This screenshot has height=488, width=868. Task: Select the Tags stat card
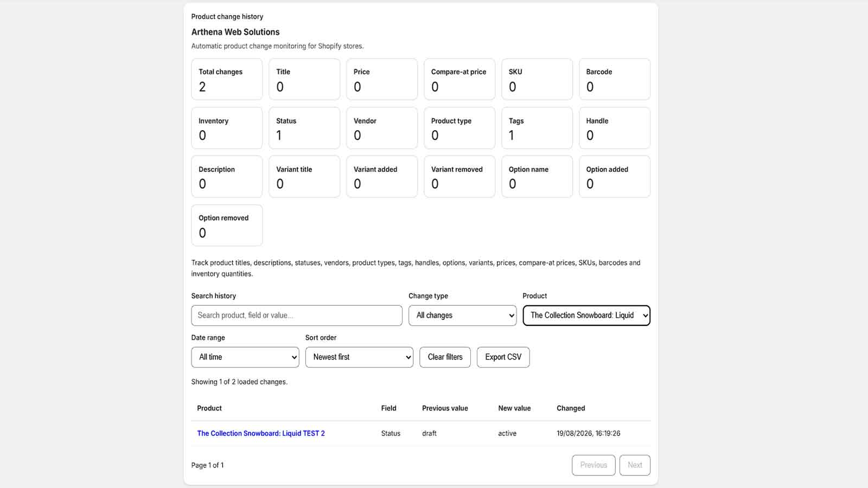point(537,128)
